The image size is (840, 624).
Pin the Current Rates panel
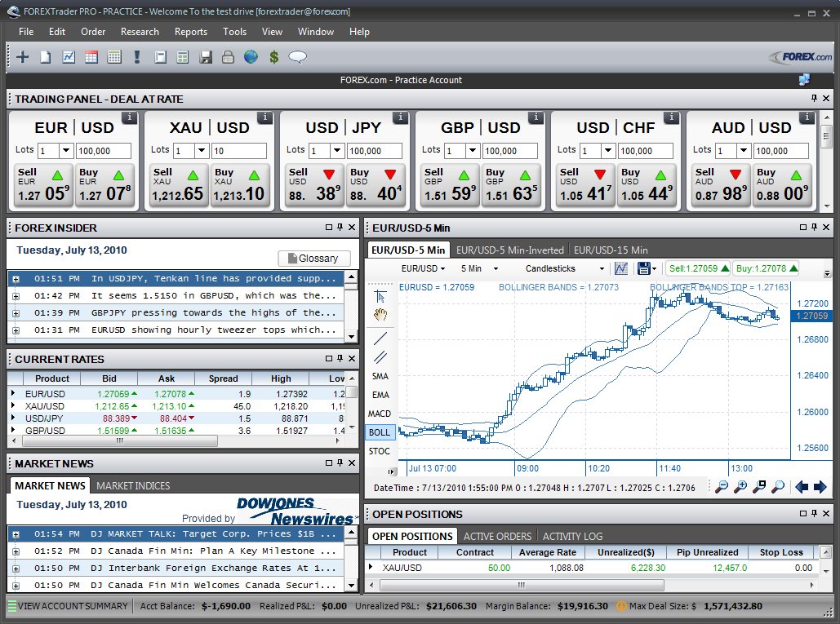pos(340,358)
